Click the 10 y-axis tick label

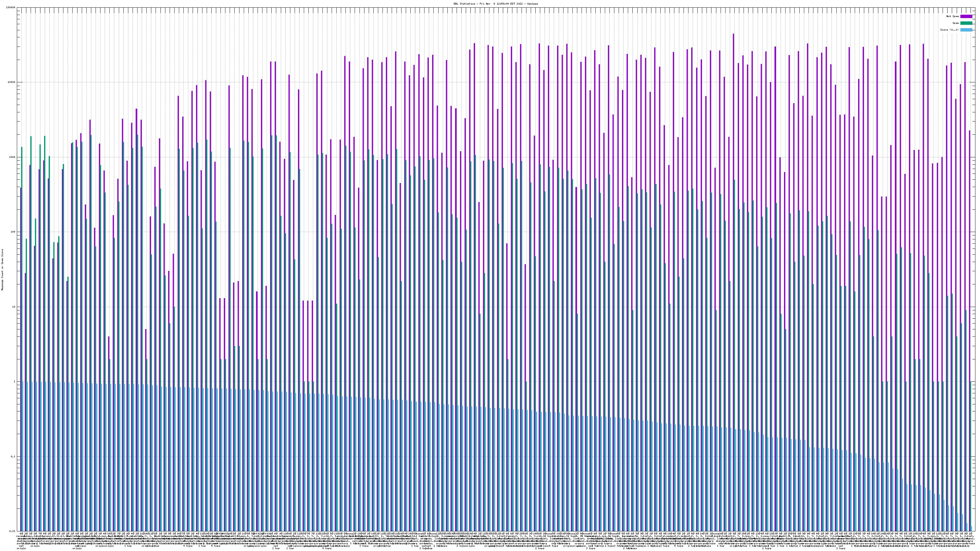[x=14, y=307]
